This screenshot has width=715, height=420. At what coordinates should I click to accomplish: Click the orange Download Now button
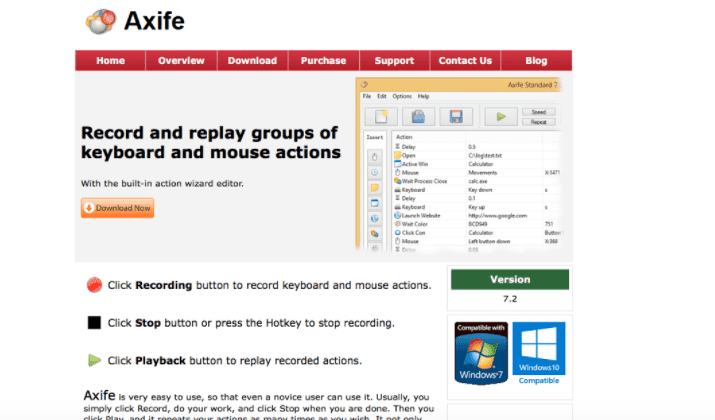pos(118,208)
